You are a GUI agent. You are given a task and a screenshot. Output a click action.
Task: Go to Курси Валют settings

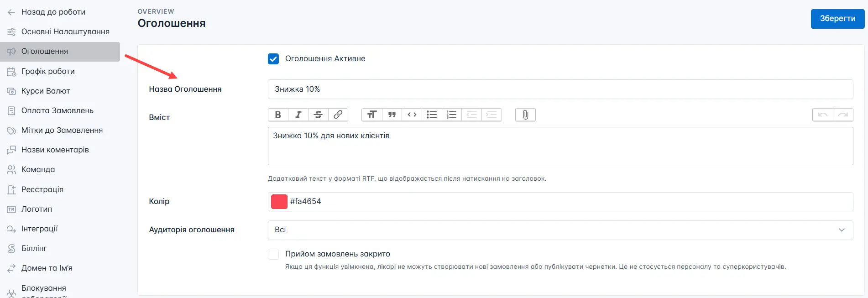pyautogui.click(x=46, y=91)
